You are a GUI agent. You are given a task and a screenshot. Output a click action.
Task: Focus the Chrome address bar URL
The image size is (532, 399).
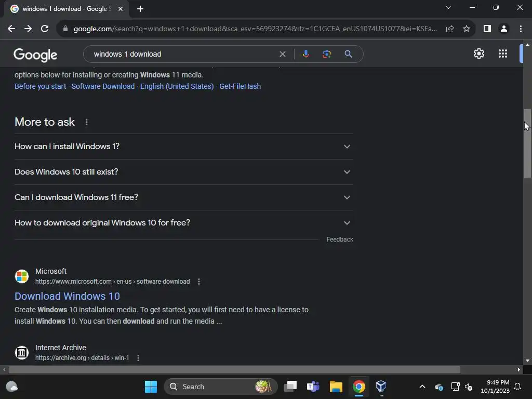(255, 29)
